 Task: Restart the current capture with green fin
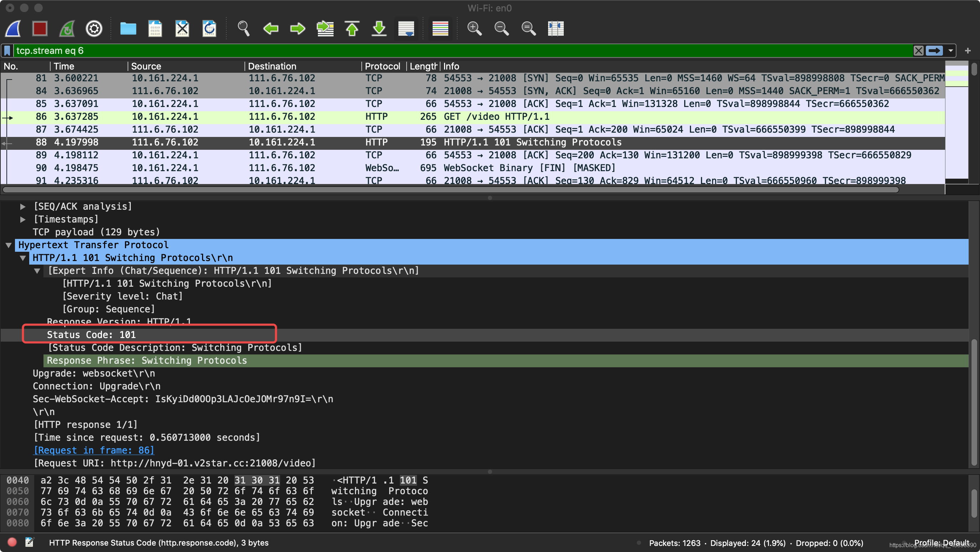67,29
